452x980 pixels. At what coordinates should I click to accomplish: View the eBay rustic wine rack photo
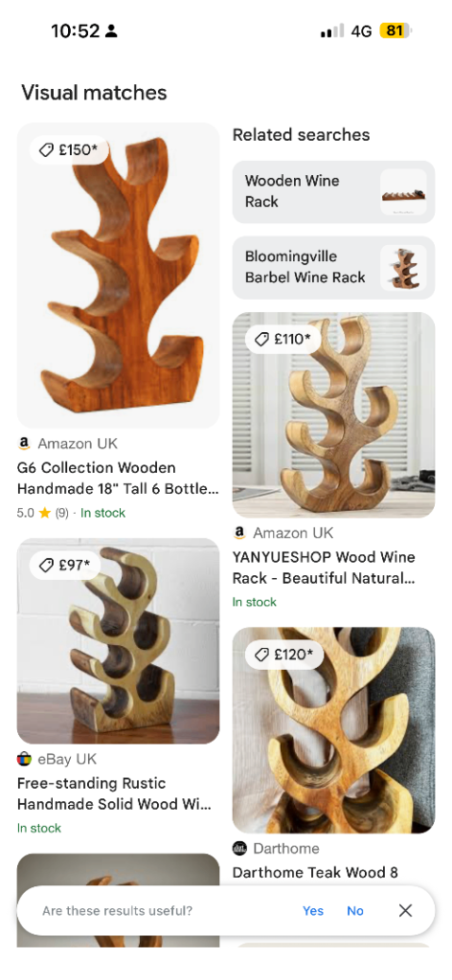(118, 641)
